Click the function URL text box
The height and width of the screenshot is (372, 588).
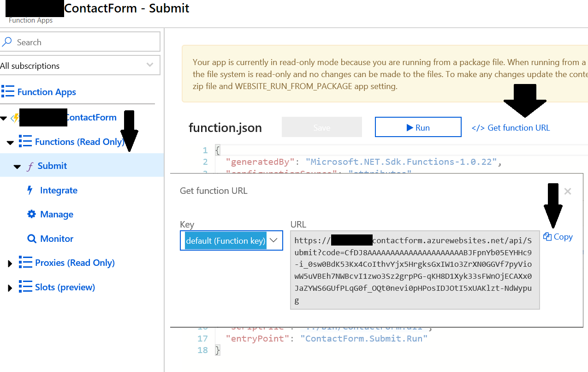pyautogui.click(x=415, y=270)
